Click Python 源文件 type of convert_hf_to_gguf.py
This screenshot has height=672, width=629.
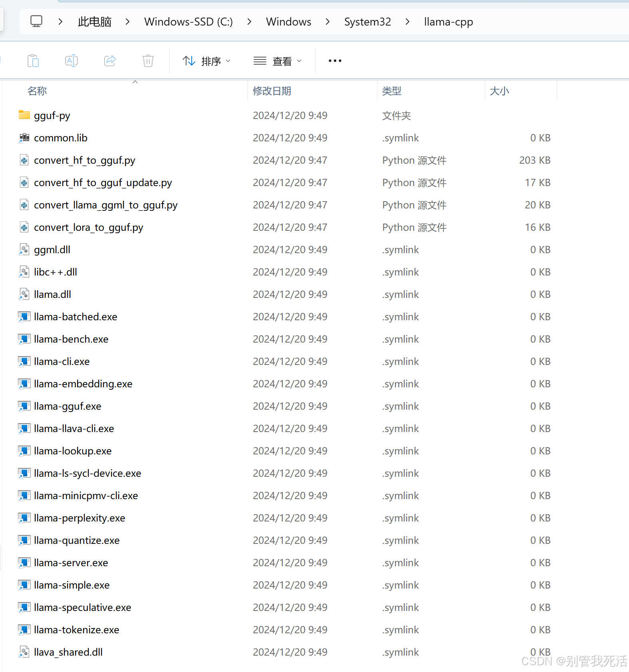(415, 161)
